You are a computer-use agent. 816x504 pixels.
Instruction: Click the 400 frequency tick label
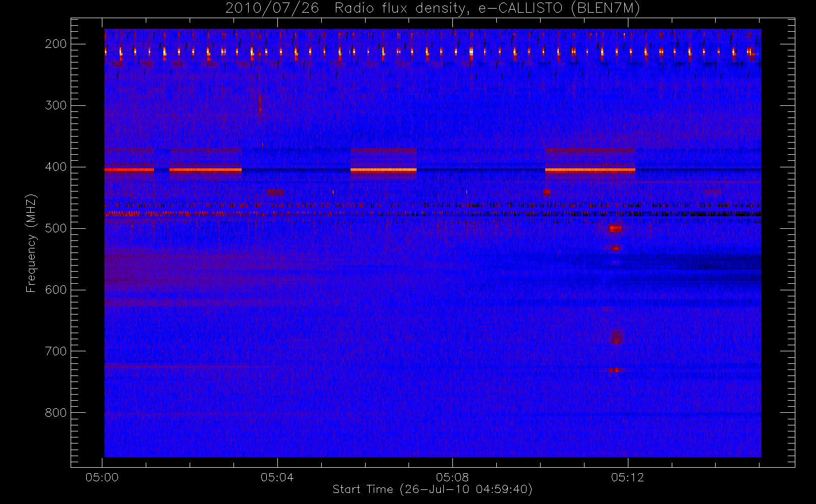click(x=55, y=167)
